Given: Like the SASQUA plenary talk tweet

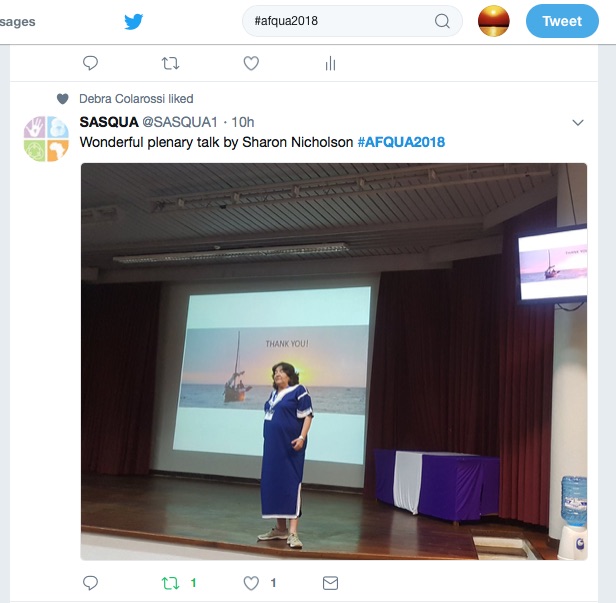Looking at the screenshot, I should [x=251, y=583].
